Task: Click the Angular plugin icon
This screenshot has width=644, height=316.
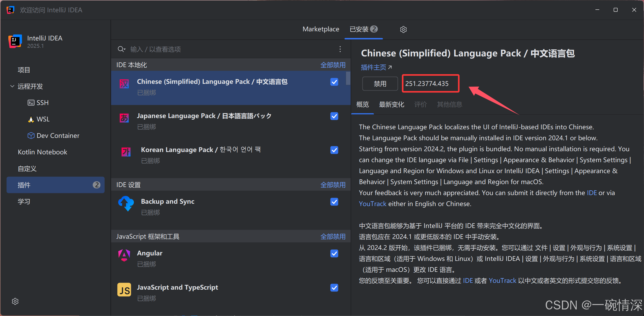Action: tap(124, 255)
